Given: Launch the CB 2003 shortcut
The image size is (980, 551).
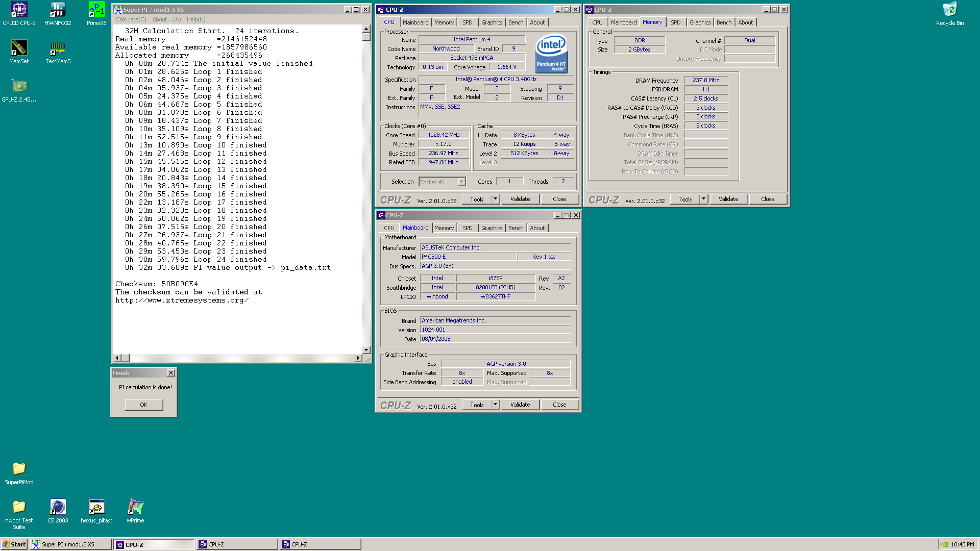Looking at the screenshot, I should [58, 511].
